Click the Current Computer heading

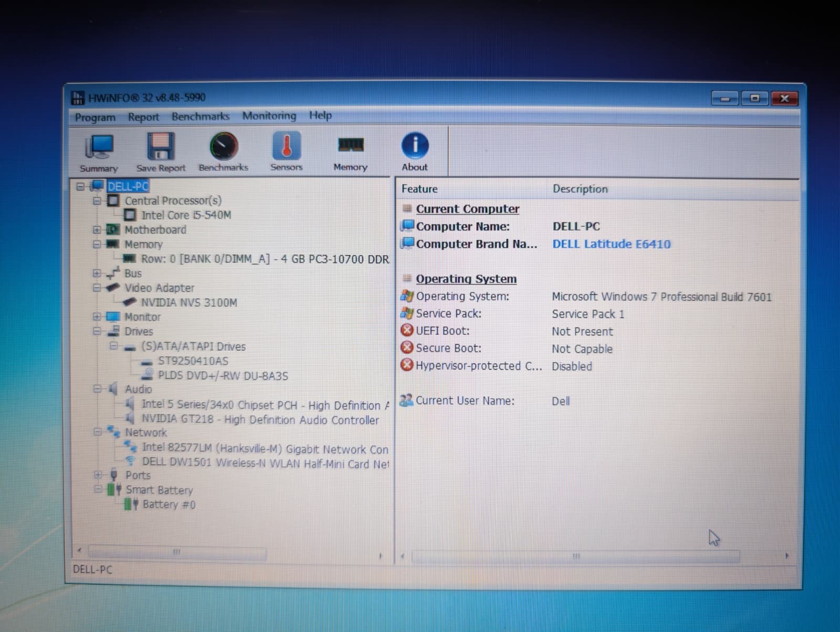point(468,209)
